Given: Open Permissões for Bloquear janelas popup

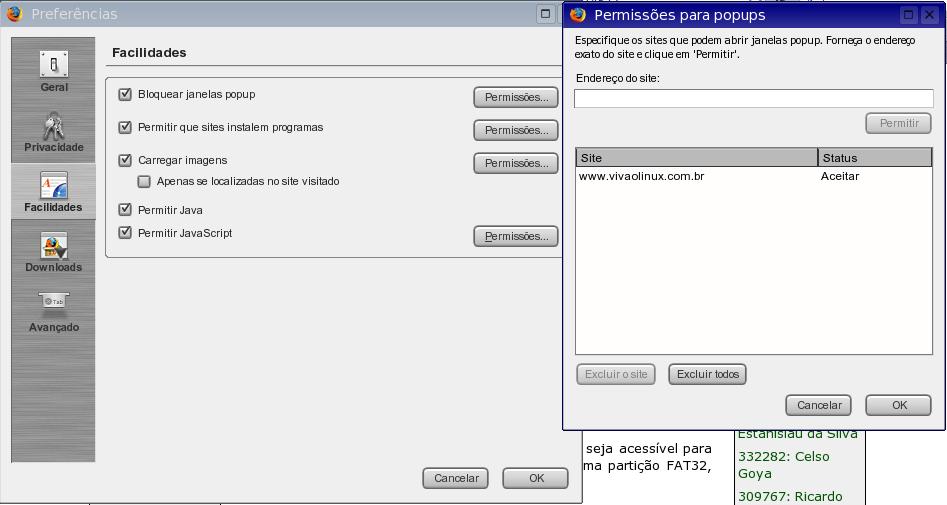Looking at the screenshot, I should pos(516,97).
